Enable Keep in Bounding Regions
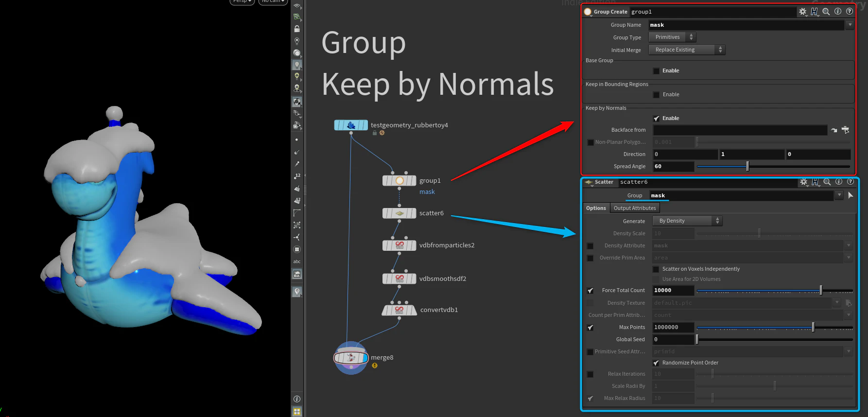Image resolution: width=868 pixels, height=417 pixels. pos(657,95)
